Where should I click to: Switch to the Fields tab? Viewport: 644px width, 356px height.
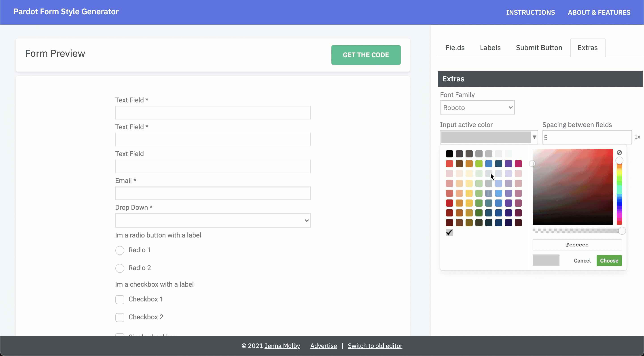coord(455,47)
